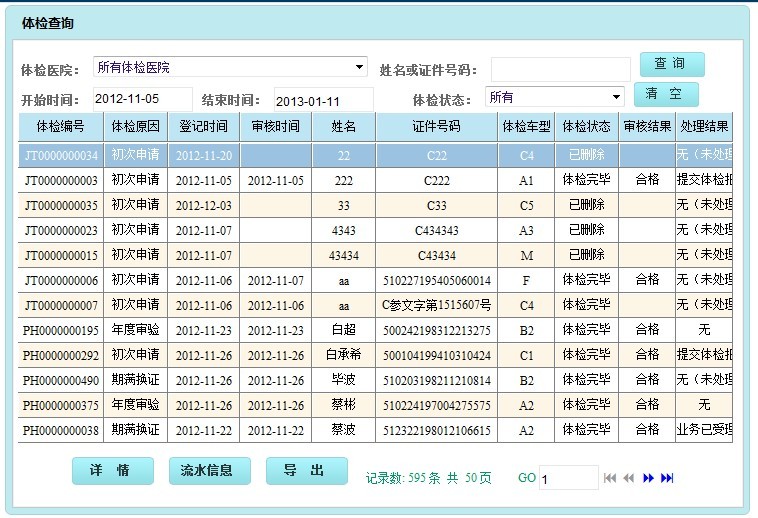This screenshot has width=758, height=518.
Task: Click ID cell 500242198312213275
Action: pos(437,330)
